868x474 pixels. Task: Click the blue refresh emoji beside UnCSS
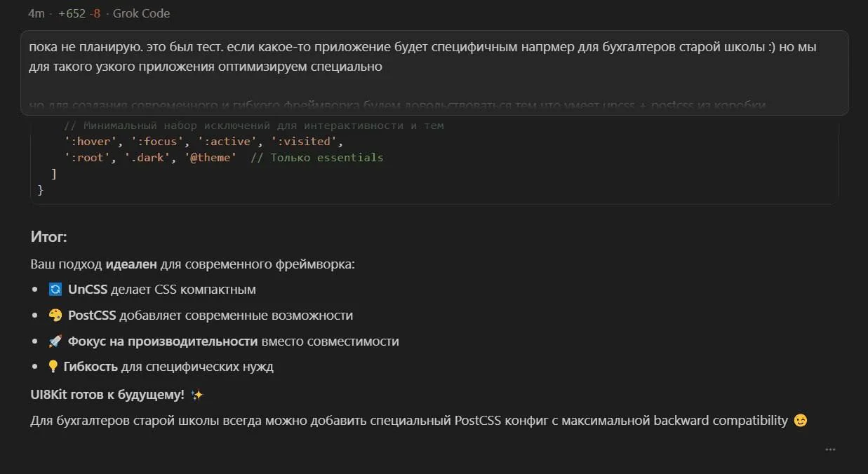[55, 290]
